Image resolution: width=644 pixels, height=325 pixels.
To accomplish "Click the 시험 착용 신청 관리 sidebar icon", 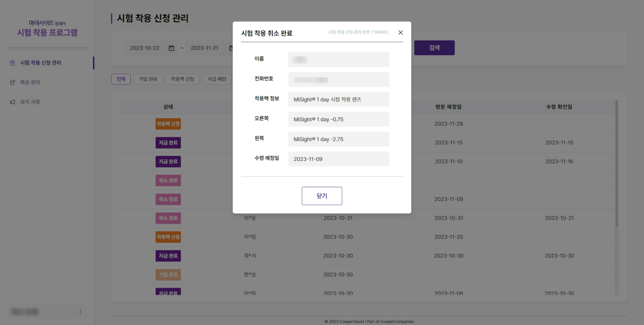I will 13,63.
